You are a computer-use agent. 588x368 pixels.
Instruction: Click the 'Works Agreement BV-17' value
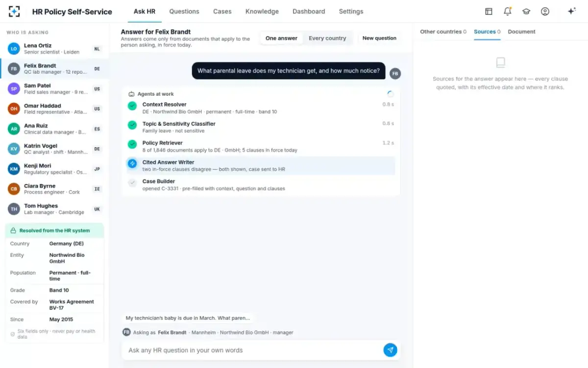72,305
